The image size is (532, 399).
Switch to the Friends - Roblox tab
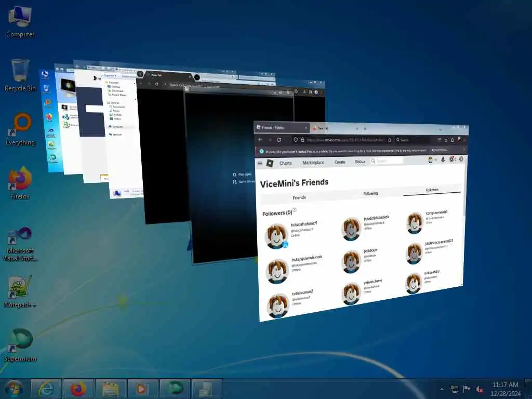coord(282,128)
